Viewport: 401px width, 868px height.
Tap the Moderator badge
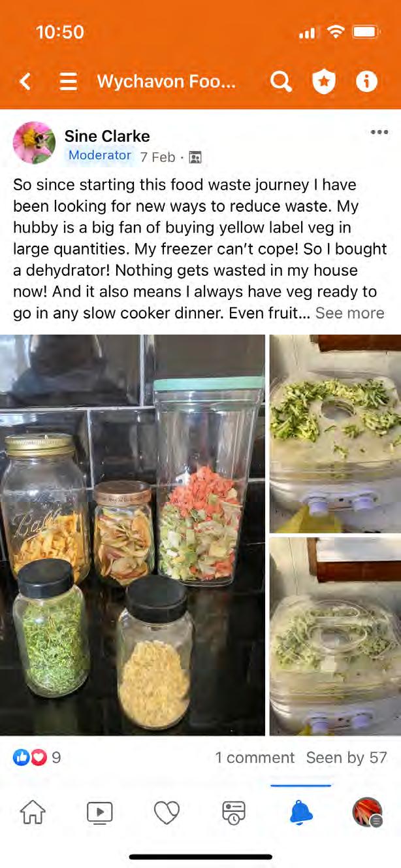pos(99,156)
